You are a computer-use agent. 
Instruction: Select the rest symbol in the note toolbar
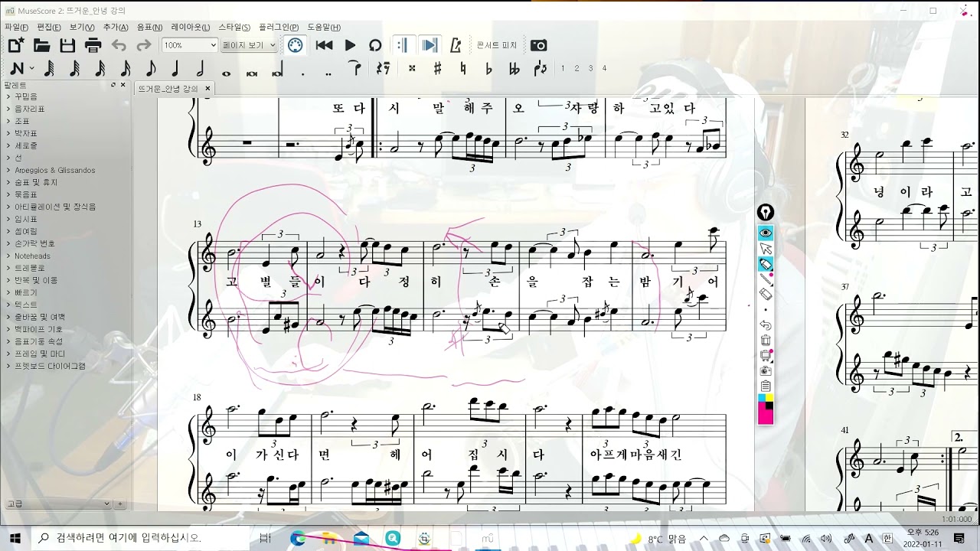383,69
